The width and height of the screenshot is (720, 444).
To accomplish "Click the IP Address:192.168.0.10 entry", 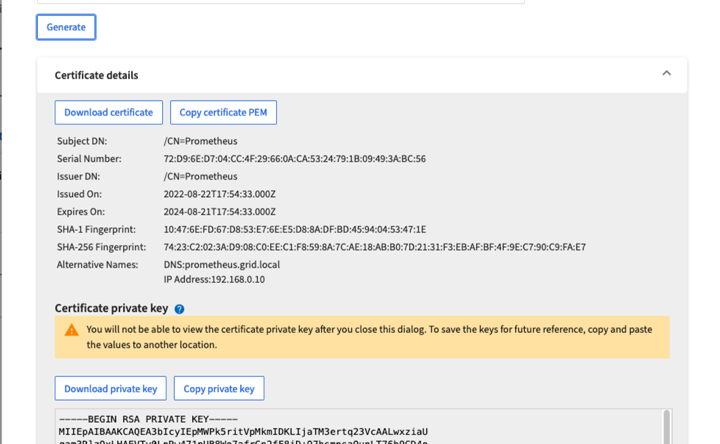I will (x=214, y=280).
